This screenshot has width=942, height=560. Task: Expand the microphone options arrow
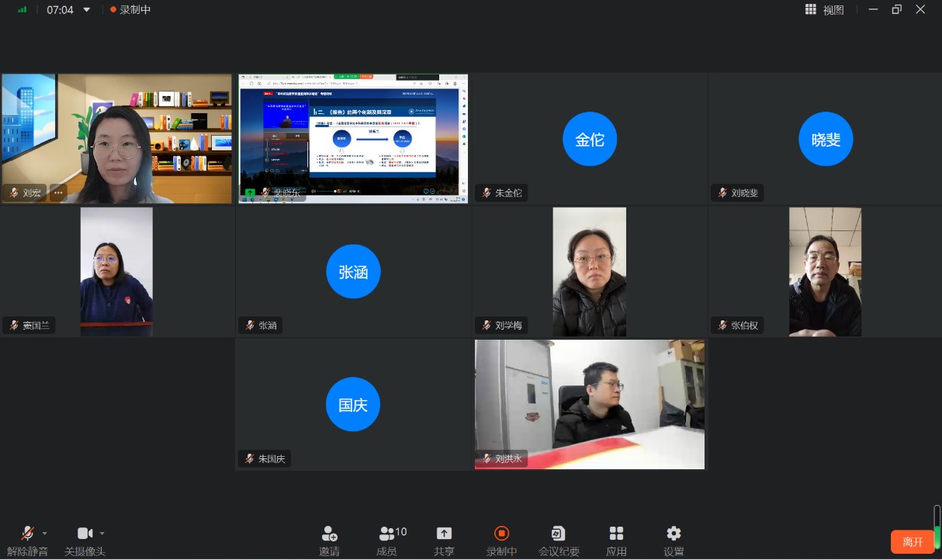tap(44, 534)
